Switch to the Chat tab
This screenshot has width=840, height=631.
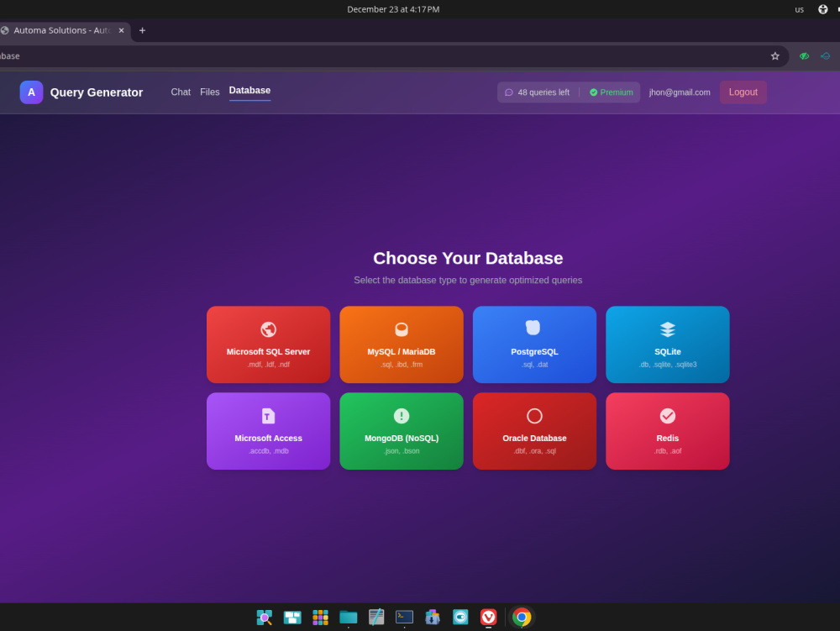pyautogui.click(x=181, y=92)
